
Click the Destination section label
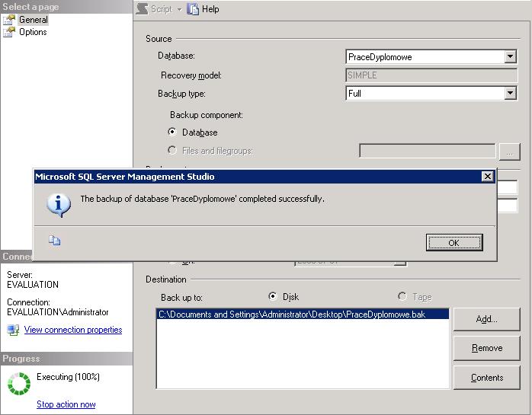166,279
